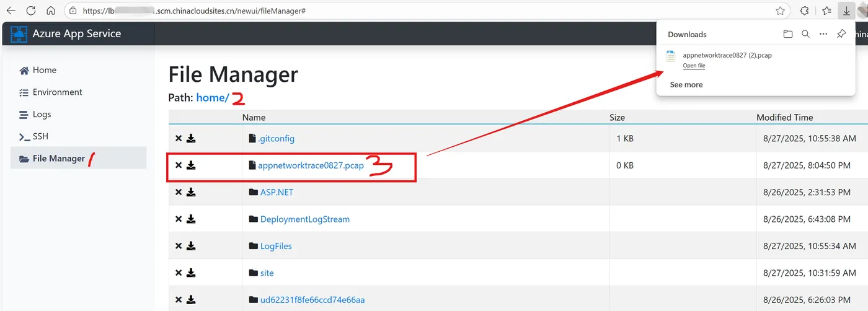This screenshot has height=311, width=868.
Task: Delete the .gitconfig file using X icon
Action: click(179, 139)
